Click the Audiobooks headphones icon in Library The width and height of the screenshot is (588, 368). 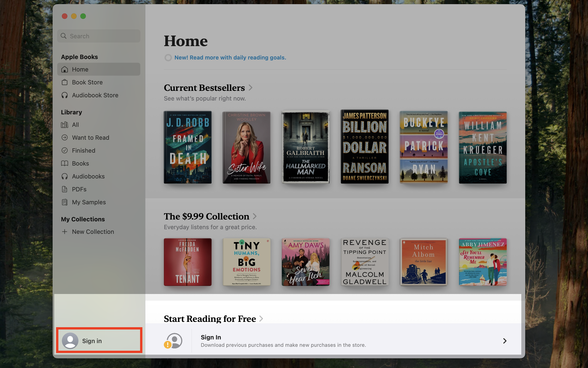coord(65,176)
